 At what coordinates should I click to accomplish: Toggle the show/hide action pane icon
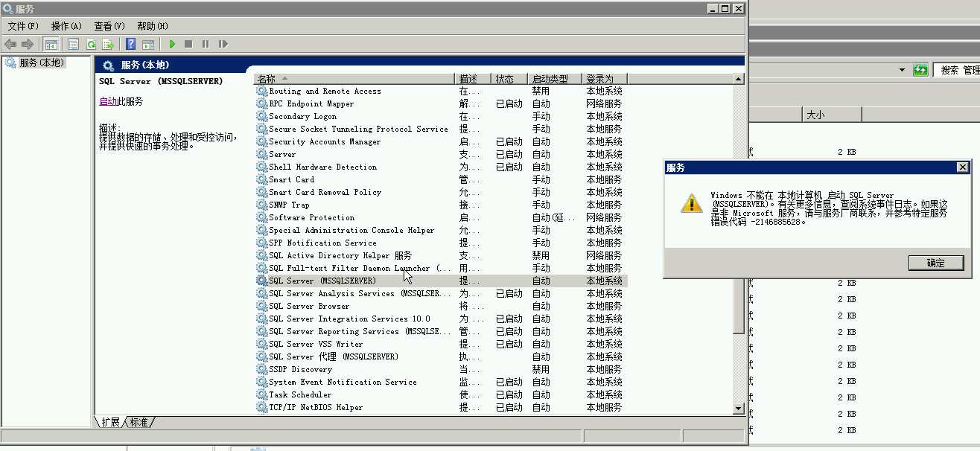click(x=148, y=44)
